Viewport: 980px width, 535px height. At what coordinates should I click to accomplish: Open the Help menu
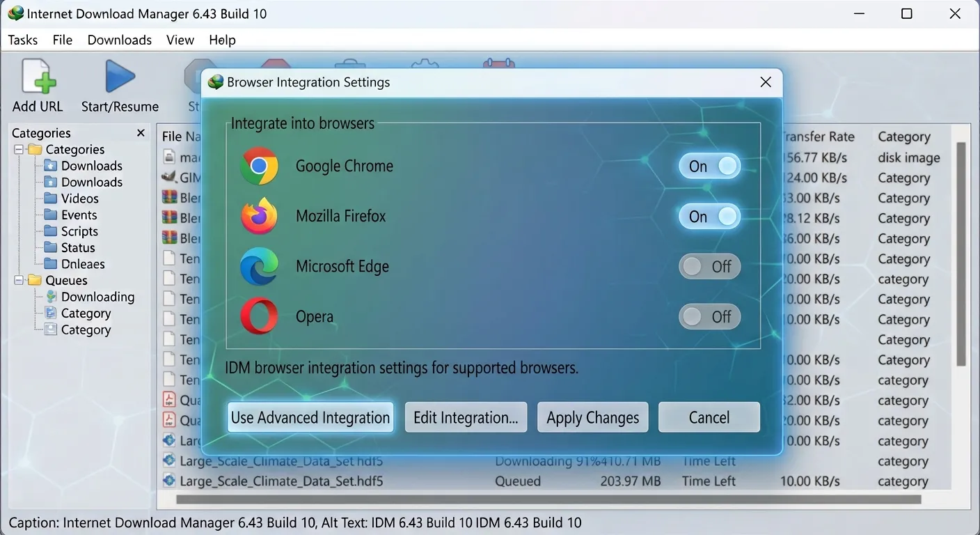pos(222,40)
